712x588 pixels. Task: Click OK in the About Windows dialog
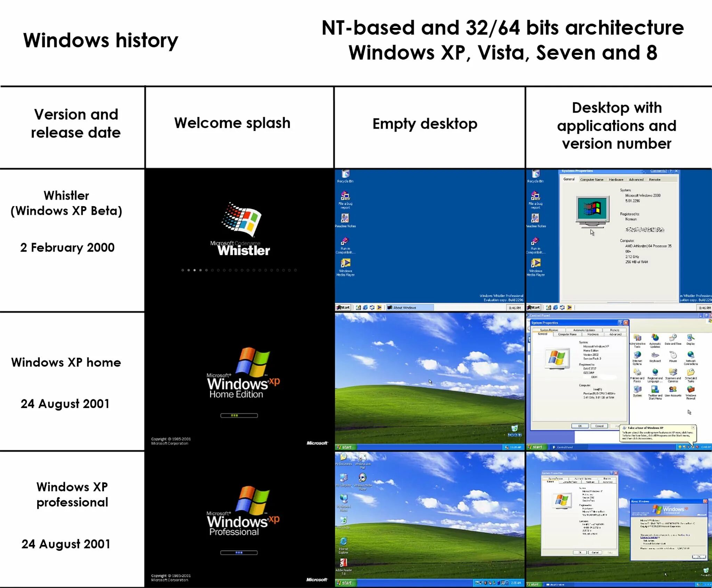pos(699,557)
